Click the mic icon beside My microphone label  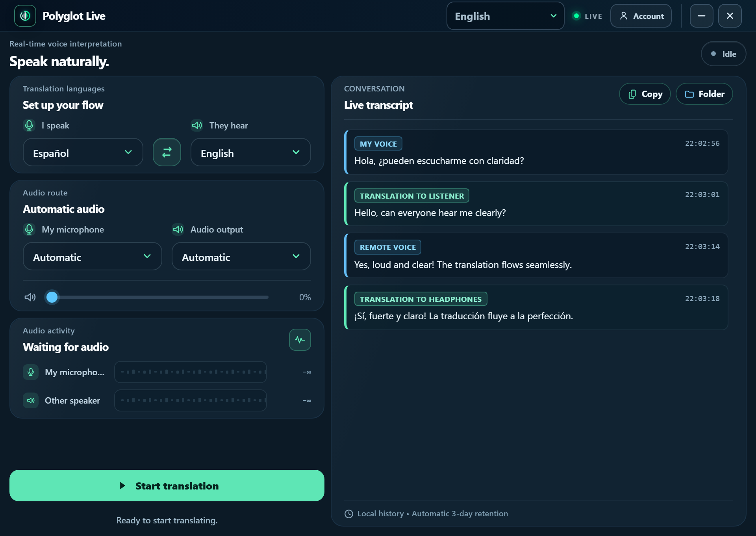tap(29, 229)
